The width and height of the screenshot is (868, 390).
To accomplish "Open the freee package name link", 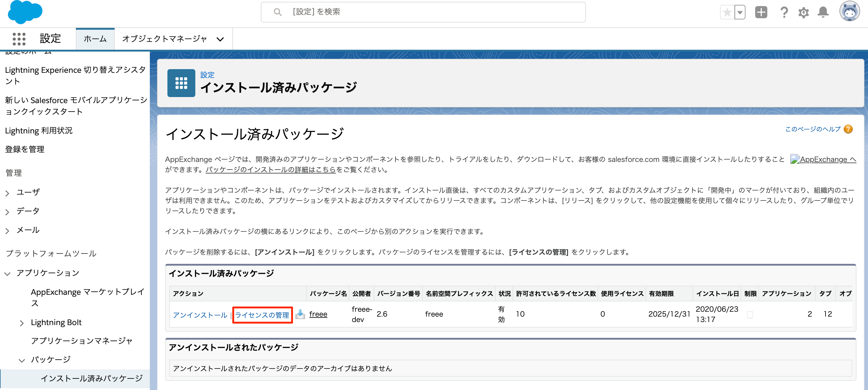I will pyautogui.click(x=318, y=314).
